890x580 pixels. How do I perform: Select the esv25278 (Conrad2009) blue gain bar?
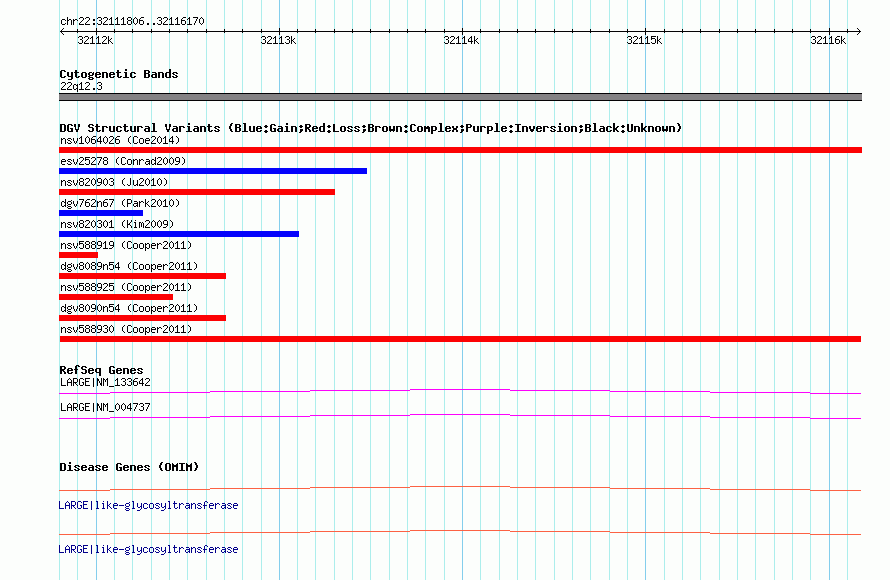click(x=213, y=171)
